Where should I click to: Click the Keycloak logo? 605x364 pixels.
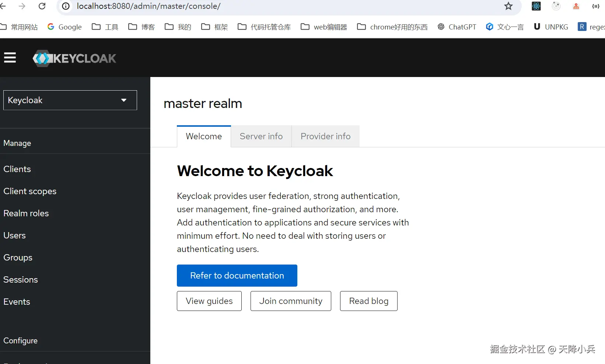point(74,58)
